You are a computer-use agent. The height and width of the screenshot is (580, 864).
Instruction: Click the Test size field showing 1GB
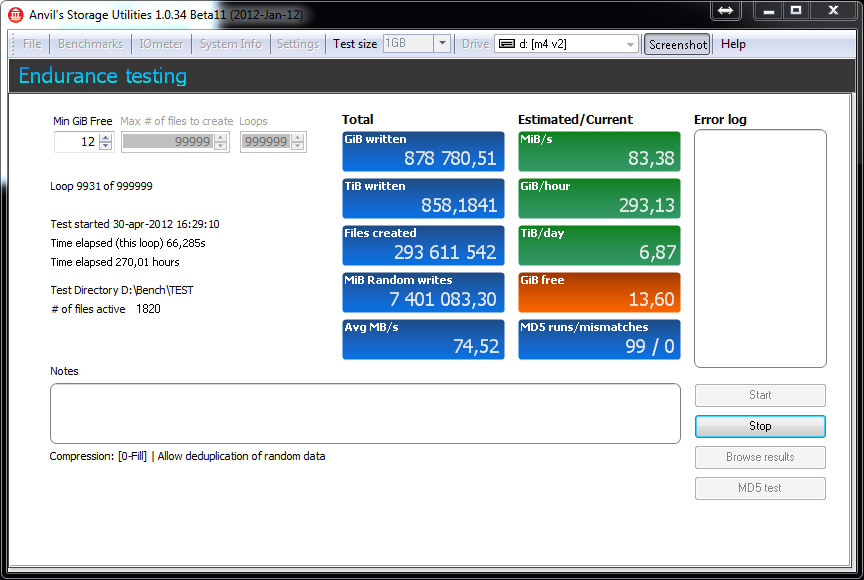coord(408,44)
